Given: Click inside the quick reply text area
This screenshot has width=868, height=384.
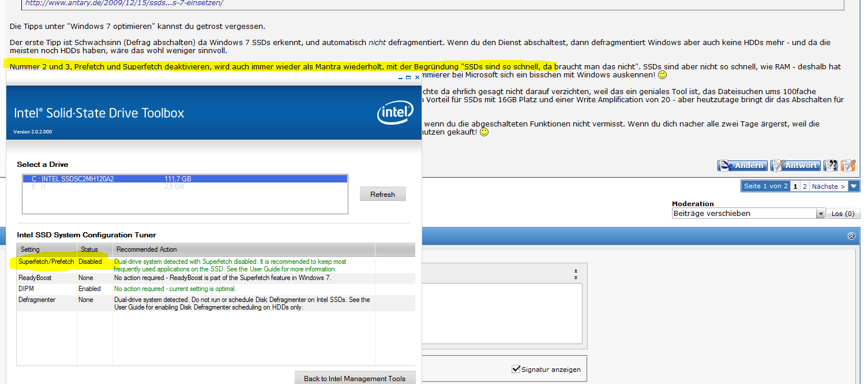Looking at the screenshot, I should 502,313.
